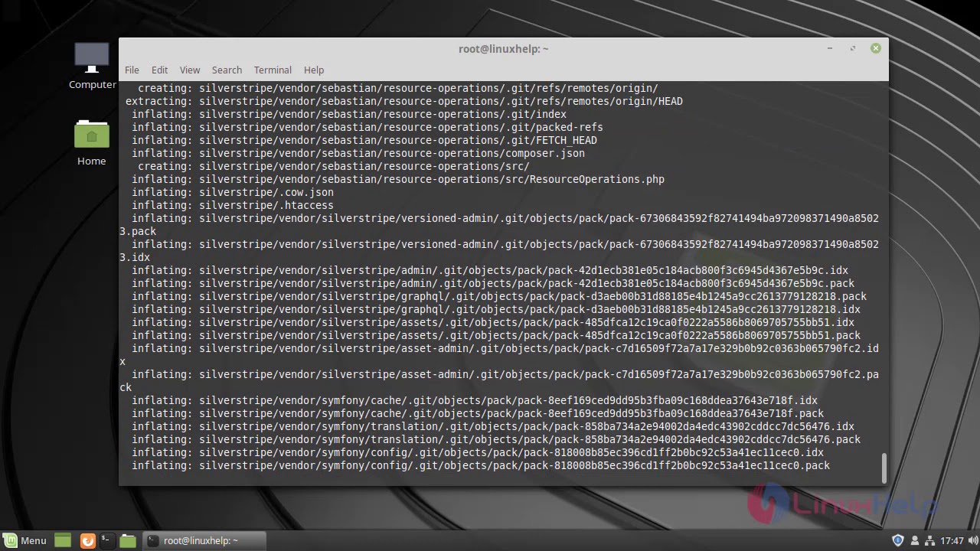Click the symfony/cache line ending 718f.idx
Image resolution: width=980 pixels, height=551 pixels.
pos(475,400)
